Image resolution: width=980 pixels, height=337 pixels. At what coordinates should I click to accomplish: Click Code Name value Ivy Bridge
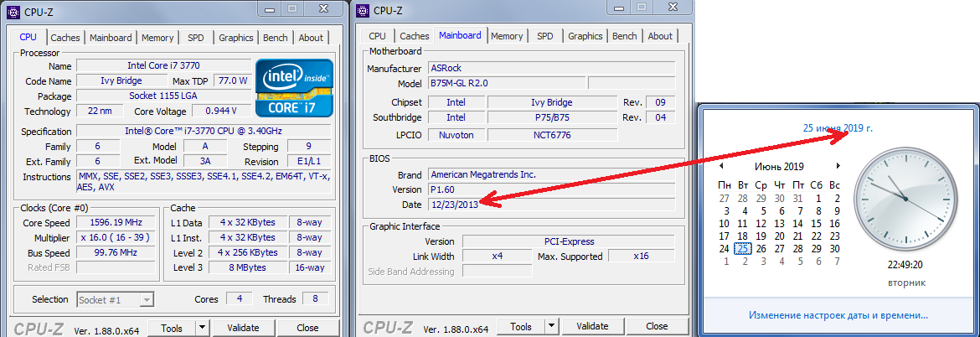coord(121,80)
